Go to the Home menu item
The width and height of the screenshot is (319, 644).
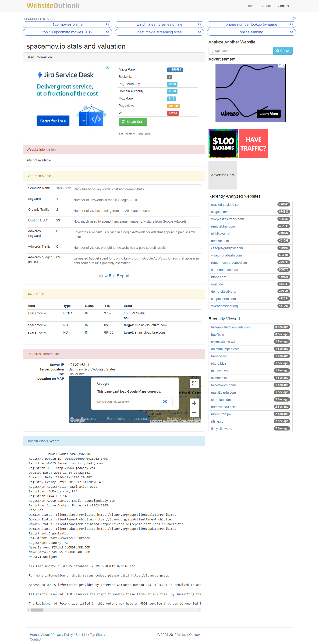pyautogui.click(x=251, y=6)
